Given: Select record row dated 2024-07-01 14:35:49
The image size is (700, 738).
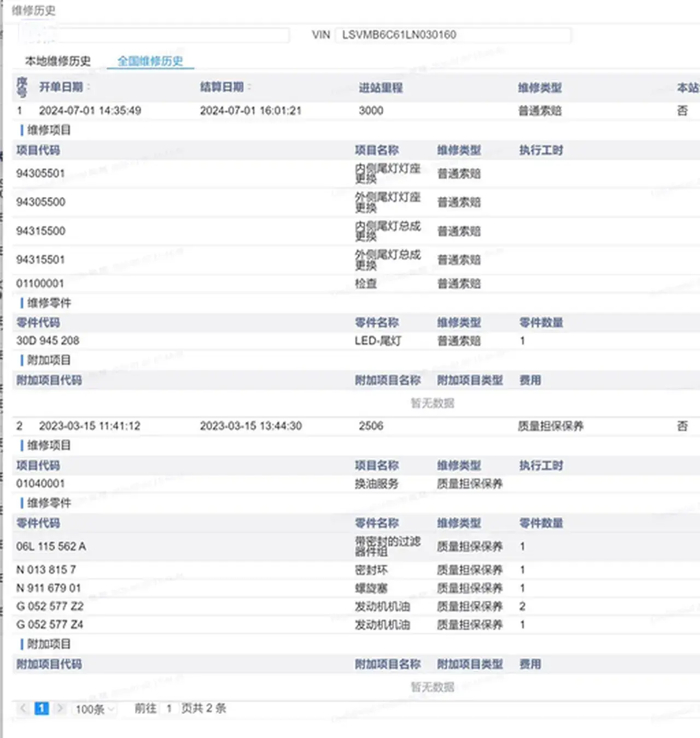Looking at the screenshot, I should coord(90,111).
